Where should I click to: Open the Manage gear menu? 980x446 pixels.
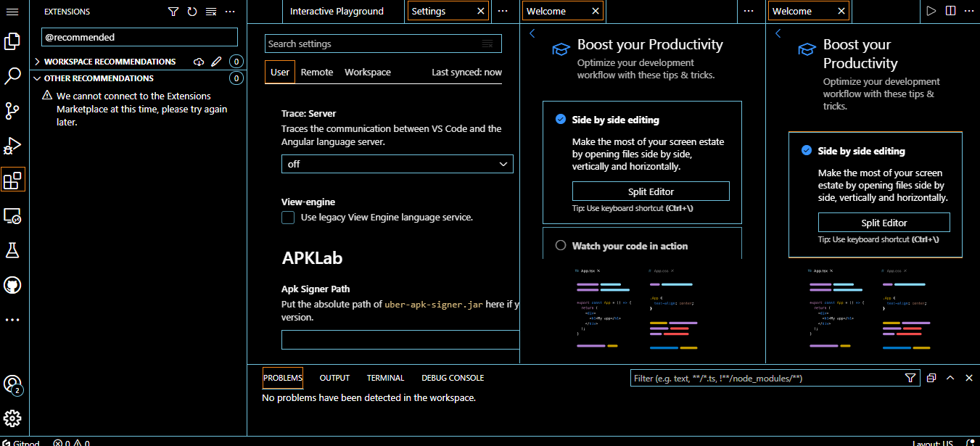point(12,418)
